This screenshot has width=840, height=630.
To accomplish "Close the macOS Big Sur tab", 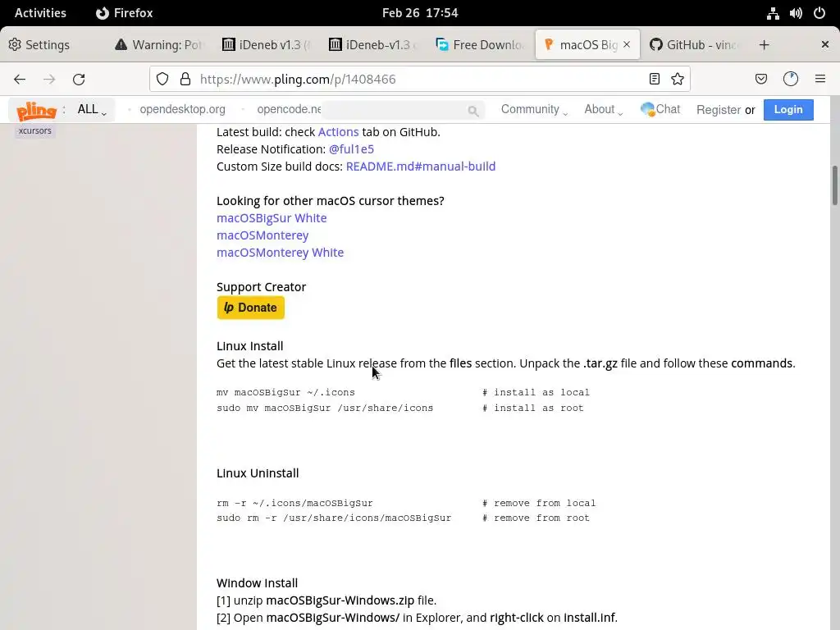I will (x=627, y=44).
